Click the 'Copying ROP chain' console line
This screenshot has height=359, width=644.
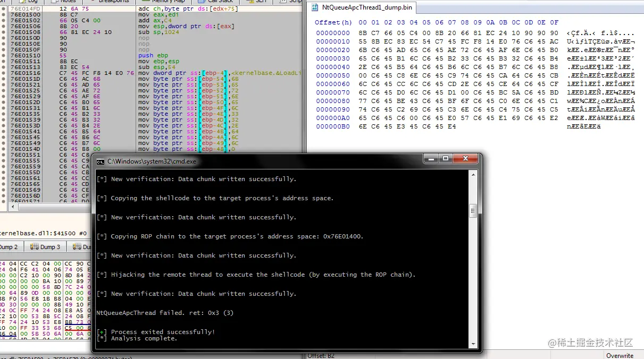230,236
